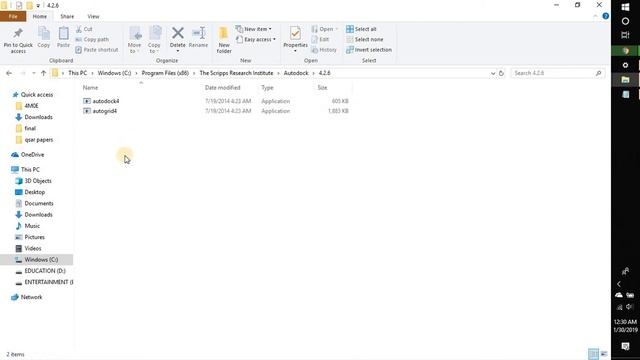Click the Cut command
Viewport: 640px width, 360px height.
pos(84,29)
